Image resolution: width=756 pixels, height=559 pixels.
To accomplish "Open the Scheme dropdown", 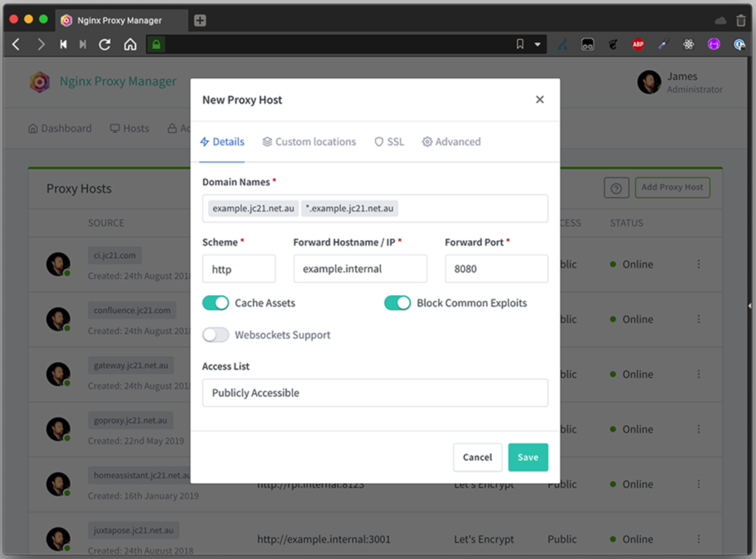I will (x=239, y=269).
